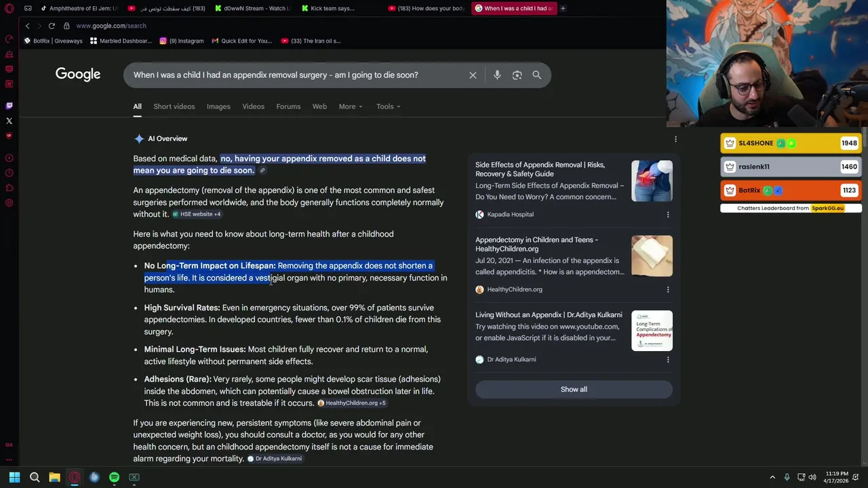
Task: Open Windows Start menu
Action: click(x=14, y=477)
